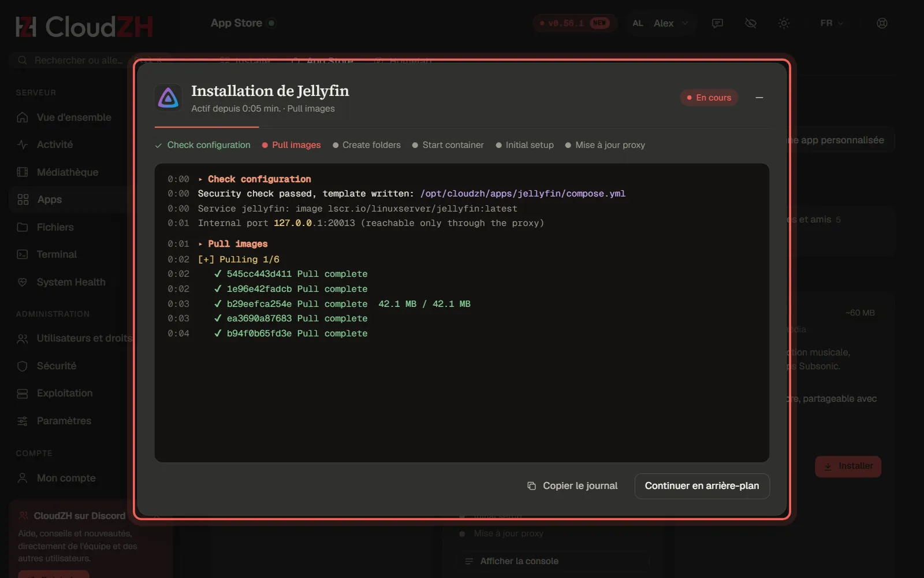Select the Mise à jour proxy step in the dialog
The width and height of the screenshot is (924, 578).
point(605,145)
